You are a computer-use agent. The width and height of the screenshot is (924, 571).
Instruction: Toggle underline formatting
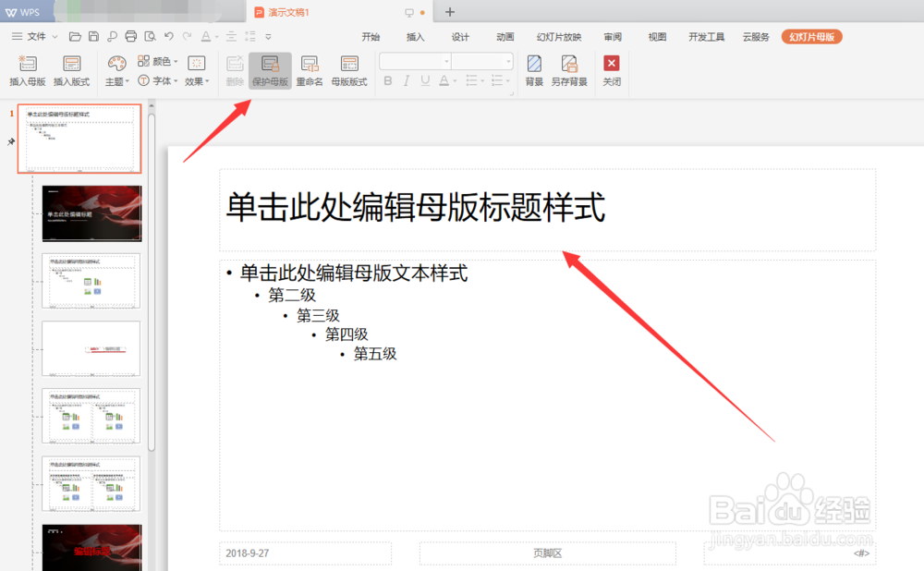coord(425,80)
